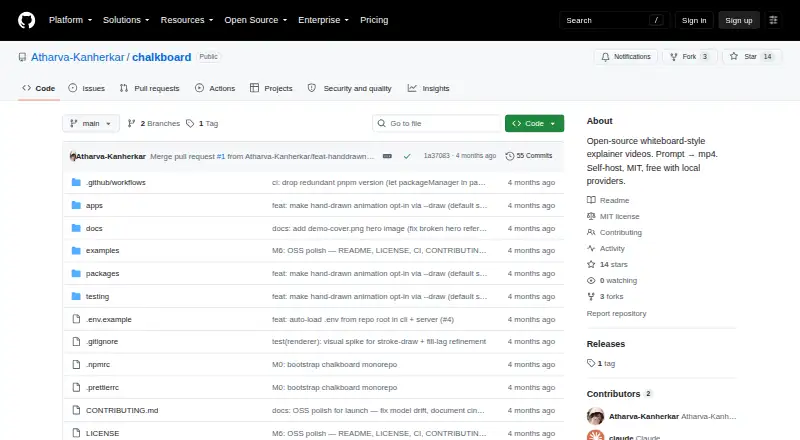Click the eye icon next to 0 watching
Screen dimensions: 800x440
(591, 281)
